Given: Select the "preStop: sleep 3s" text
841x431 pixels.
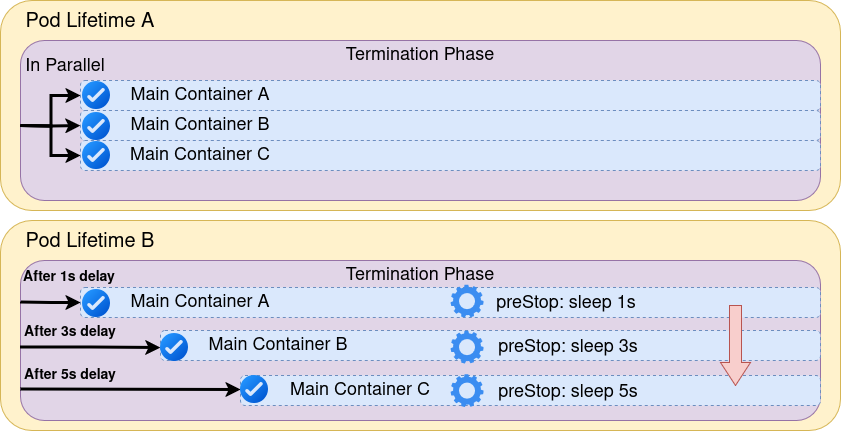Looking at the screenshot, I should (567, 346).
